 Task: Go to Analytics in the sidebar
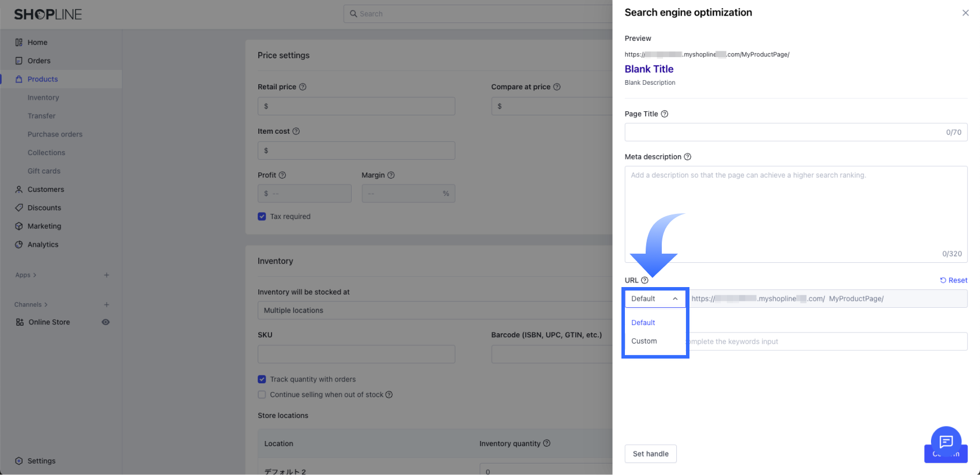[43, 244]
